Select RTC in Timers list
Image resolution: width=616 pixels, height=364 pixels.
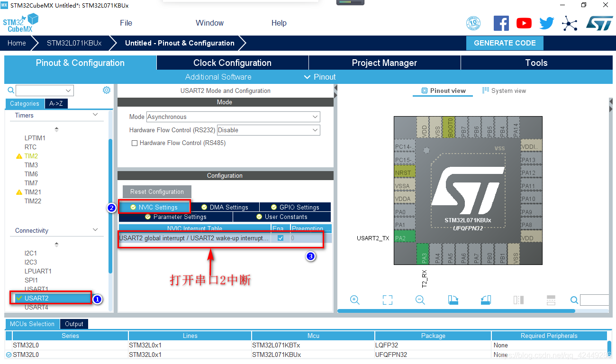click(x=30, y=147)
